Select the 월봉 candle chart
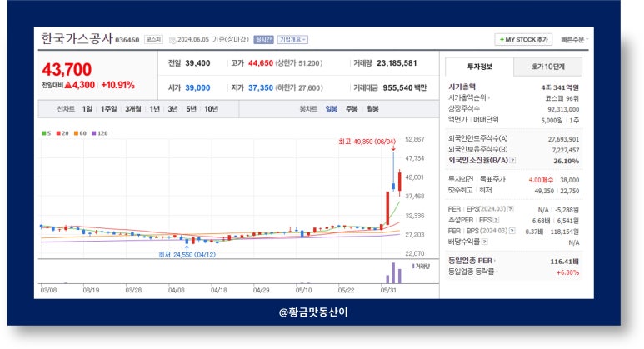This screenshot has height=349, width=644. (372, 109)
